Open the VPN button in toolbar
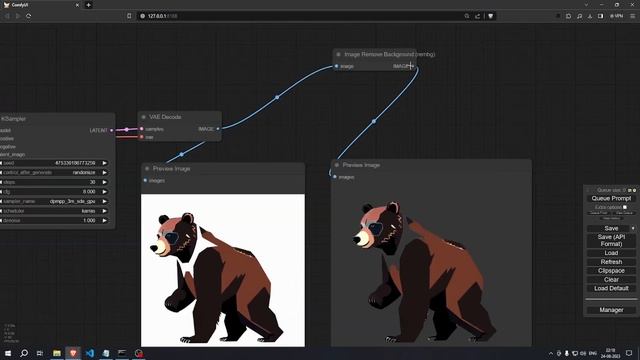640x360 pixels. pos(617,16)
